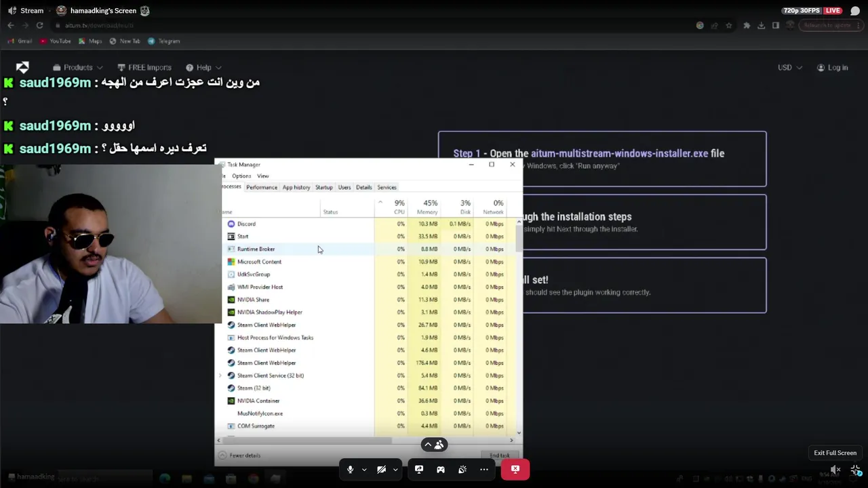The width and height of the screenshot is (868, 488).
Task: Click bookmark star icon in address bar
Action: (x=729, y=26)
